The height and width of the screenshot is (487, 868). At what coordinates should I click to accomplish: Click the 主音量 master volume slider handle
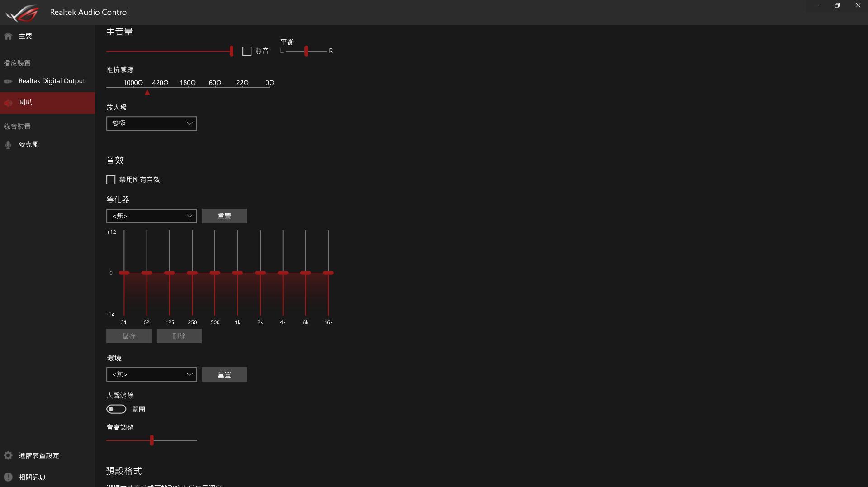[x=232, y=51]
